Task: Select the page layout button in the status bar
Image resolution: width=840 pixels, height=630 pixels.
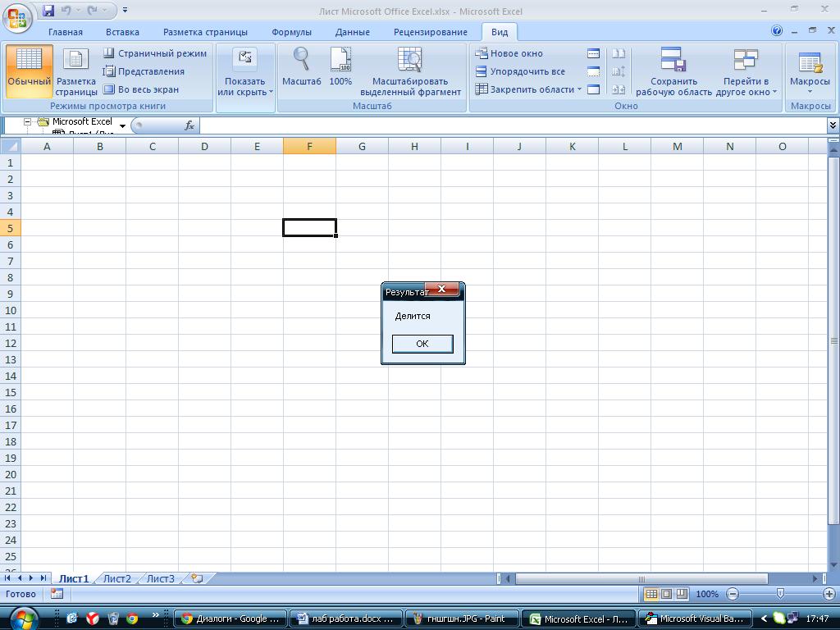Action: 666,594
